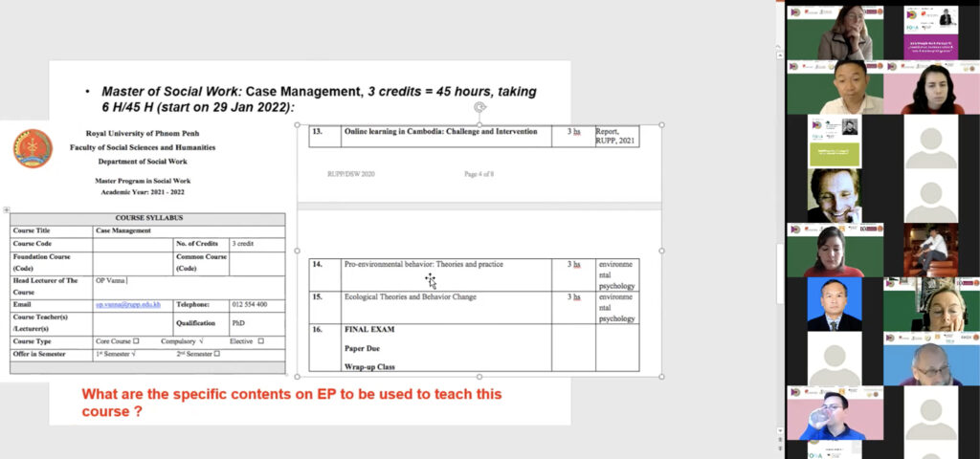Select video tile of woman in red top looking down

click(x=835, y=250)
